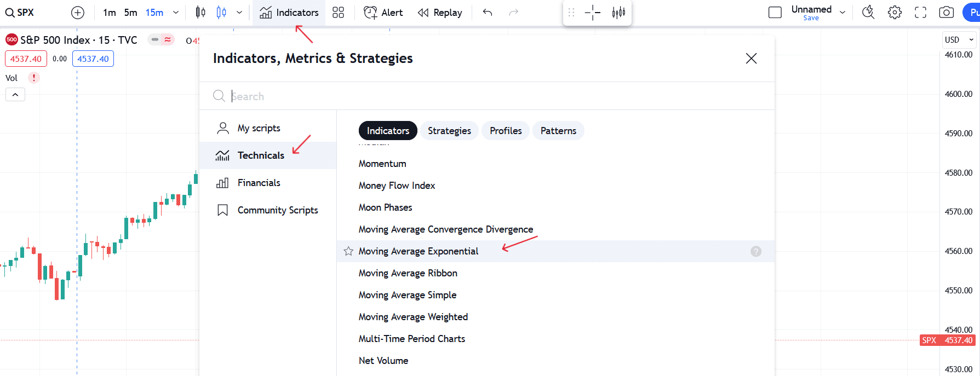Click the redo arrow
Viewport: 980px width, 376px height.
click(x=513, y=13)
